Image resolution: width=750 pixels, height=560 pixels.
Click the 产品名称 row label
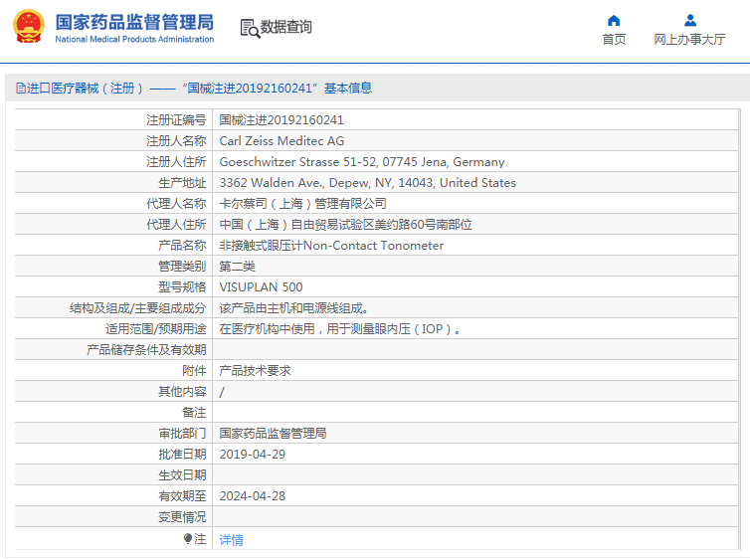coord(182,246)
